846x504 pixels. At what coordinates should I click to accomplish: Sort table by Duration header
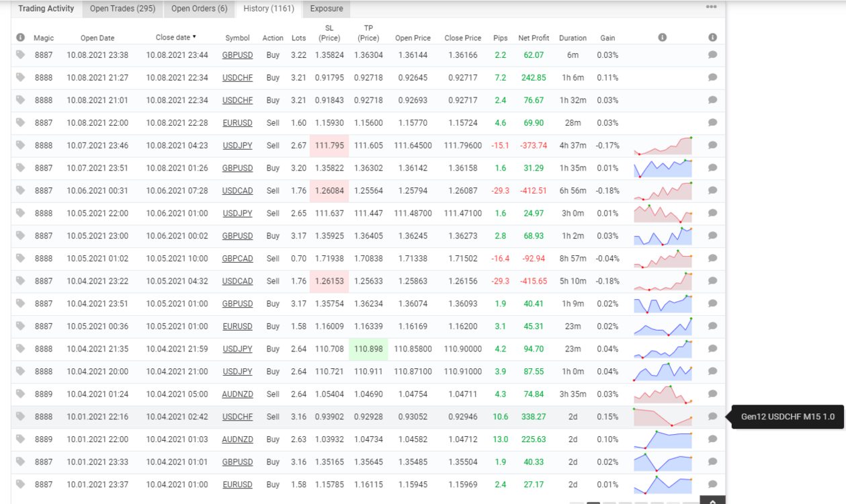point(573,38)
